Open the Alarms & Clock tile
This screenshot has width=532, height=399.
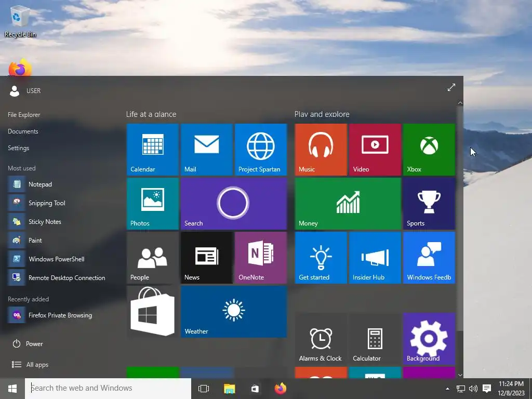(x=321, y=339)
